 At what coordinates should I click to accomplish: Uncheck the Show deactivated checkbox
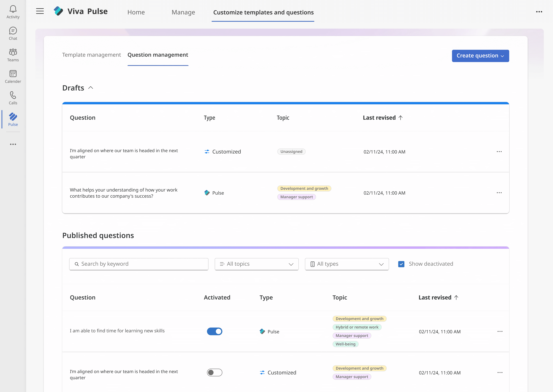click(x=401, y=264)
